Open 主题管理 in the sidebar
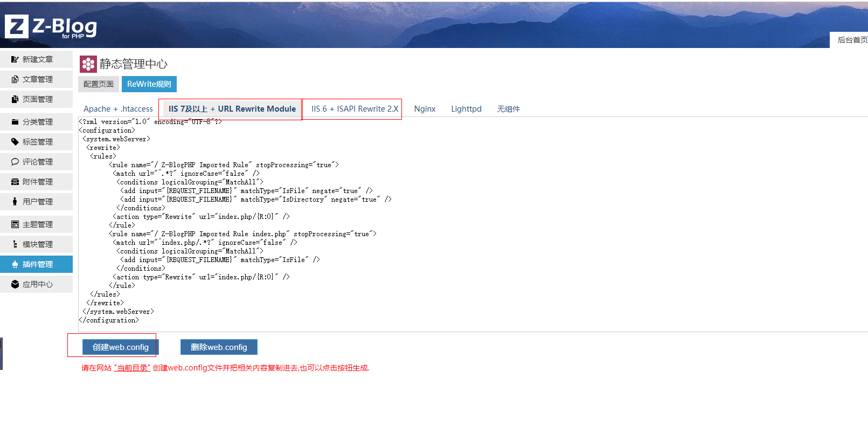868x426 pixels. pos(36,224)
